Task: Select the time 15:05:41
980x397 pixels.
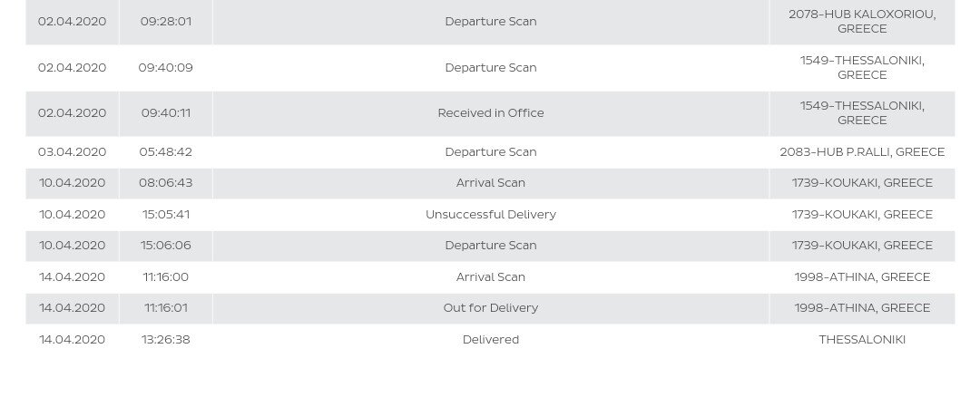Action: coord(166,215)
